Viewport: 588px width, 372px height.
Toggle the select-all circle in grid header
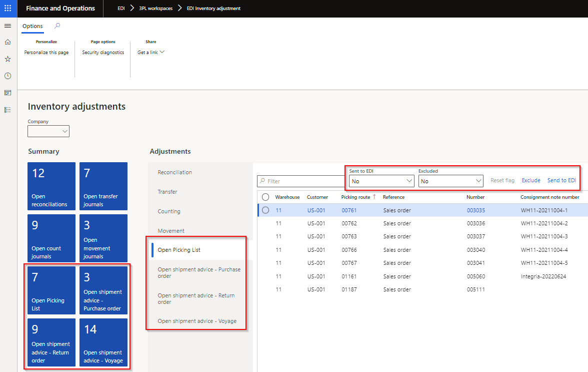(x=265, y=197)
